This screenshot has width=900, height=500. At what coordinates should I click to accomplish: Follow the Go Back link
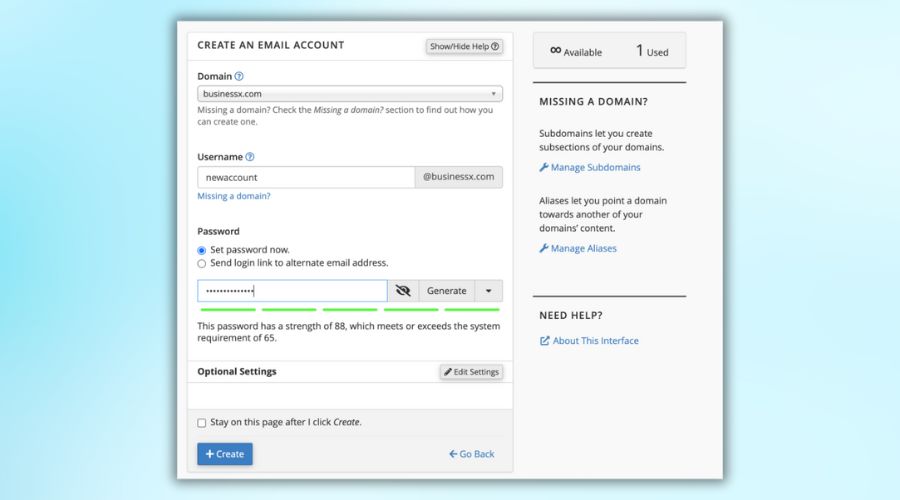click(x=471, y=454)
